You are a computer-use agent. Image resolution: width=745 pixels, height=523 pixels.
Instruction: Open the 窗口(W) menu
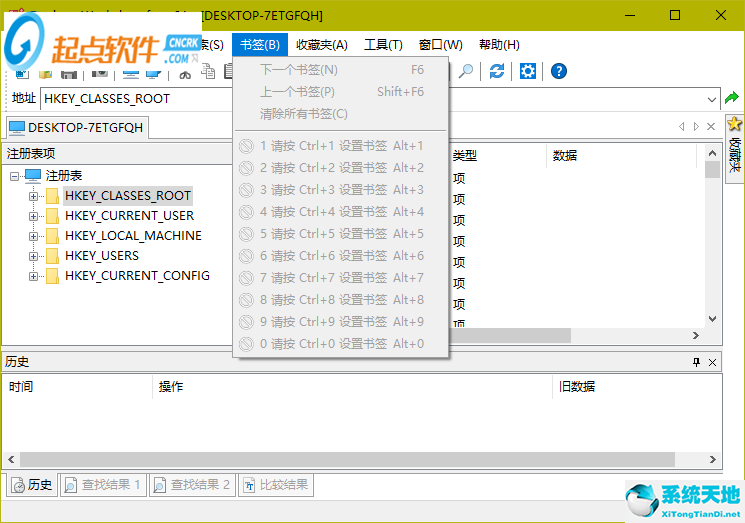pos(440,45)
